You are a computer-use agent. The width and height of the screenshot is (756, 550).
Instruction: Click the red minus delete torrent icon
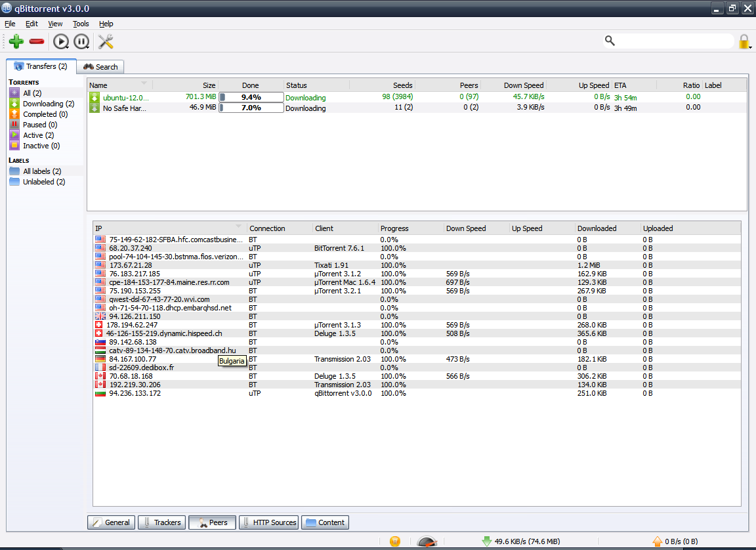pyautogui.click(x=37, y=41)
